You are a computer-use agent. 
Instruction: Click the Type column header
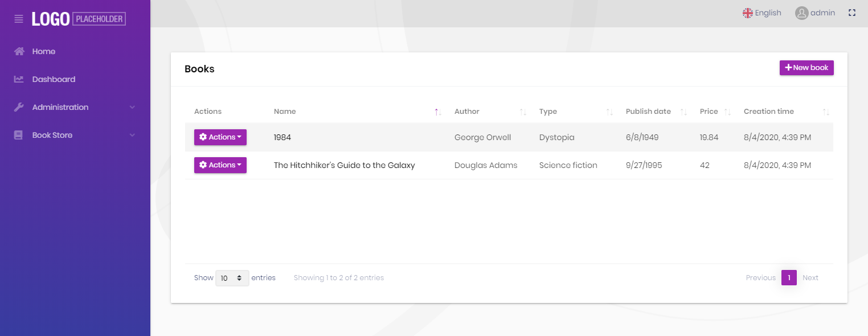coord(548,112)
